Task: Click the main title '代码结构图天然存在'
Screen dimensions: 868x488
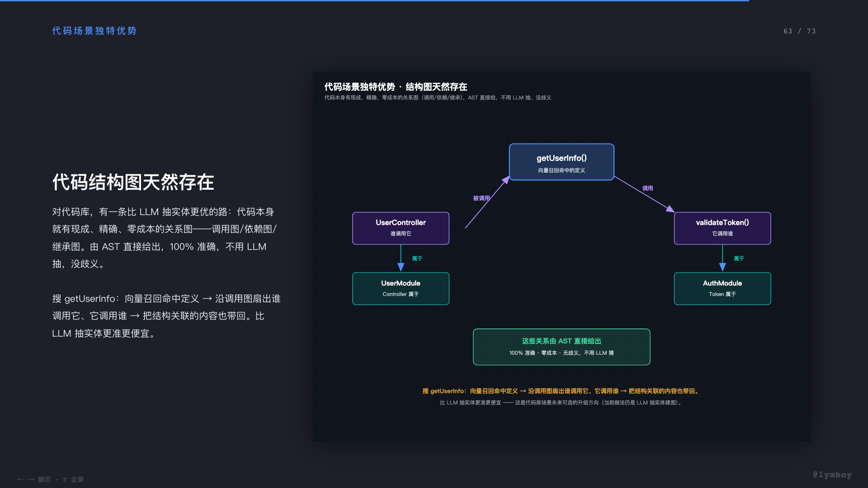Action: pyautogui.click(x=133, y=182)
